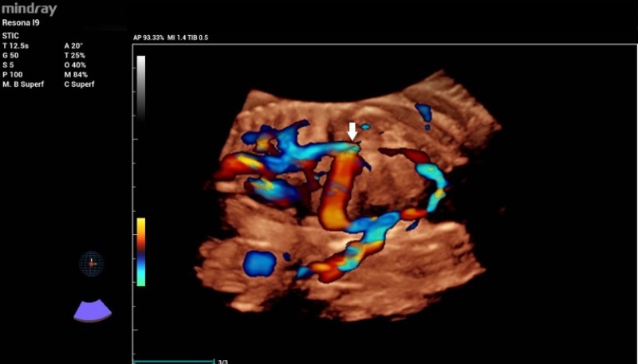Click the purple probe volume fan icon
This screenshot has height=364, width=638.
click(x=93, y=311)
